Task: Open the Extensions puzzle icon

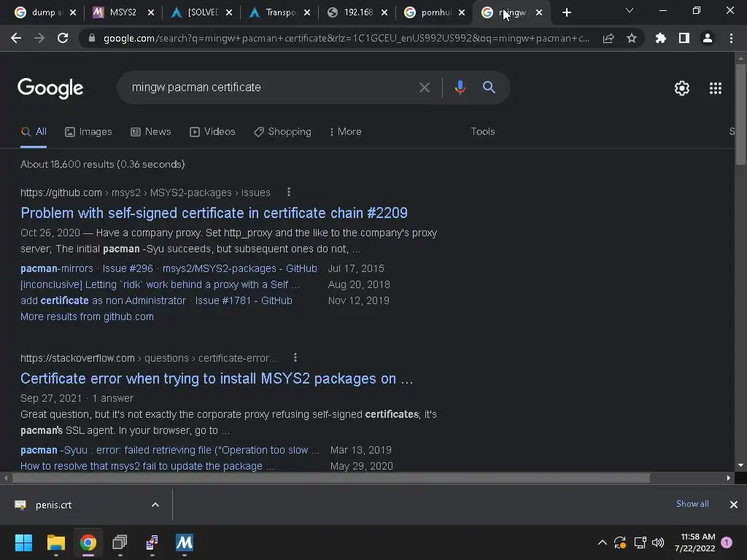Action: pos(661,38)
